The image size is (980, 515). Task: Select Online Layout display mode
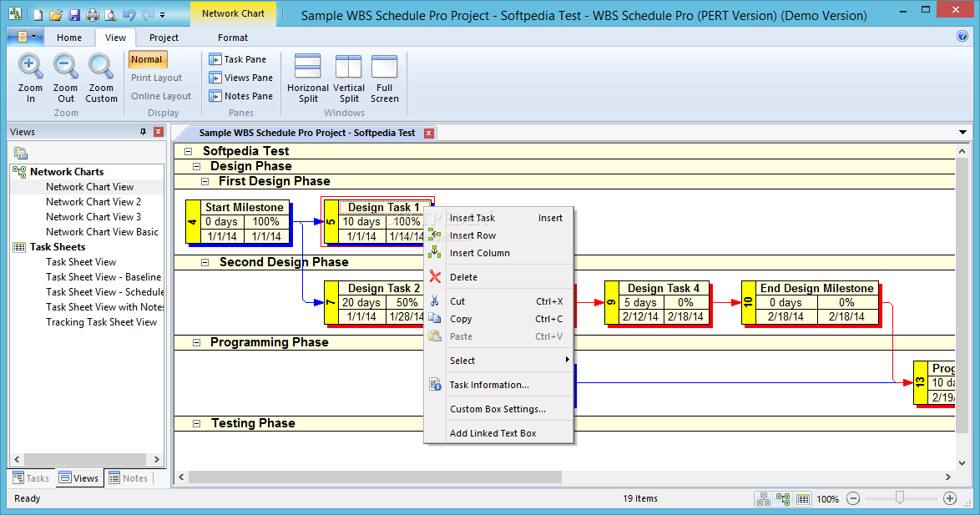tap(161, 96)
